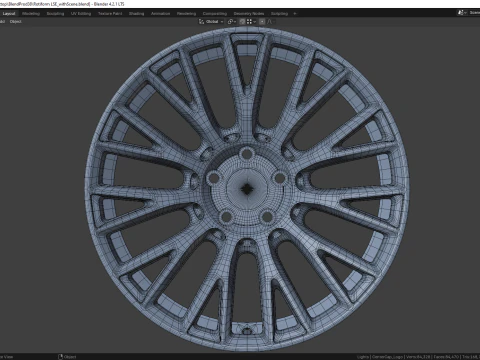
Task: Add a new workspace with plus icon
Action: coord(295,14)
